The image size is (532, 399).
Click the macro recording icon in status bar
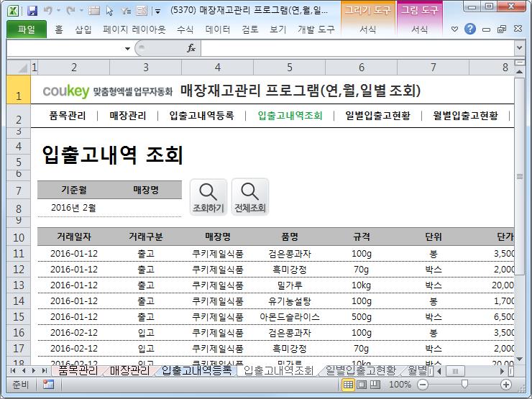48,385
